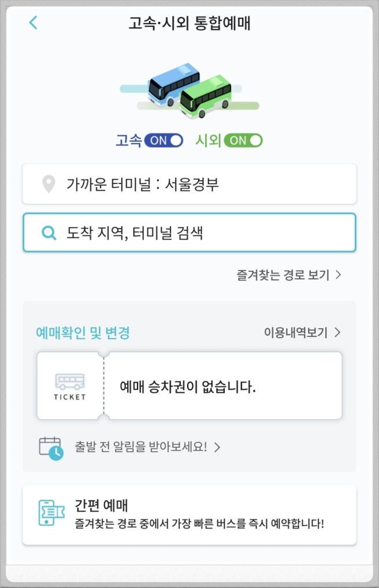Click the magnifier icon in the search bar
379x588 pixels.
click(48, 232)
